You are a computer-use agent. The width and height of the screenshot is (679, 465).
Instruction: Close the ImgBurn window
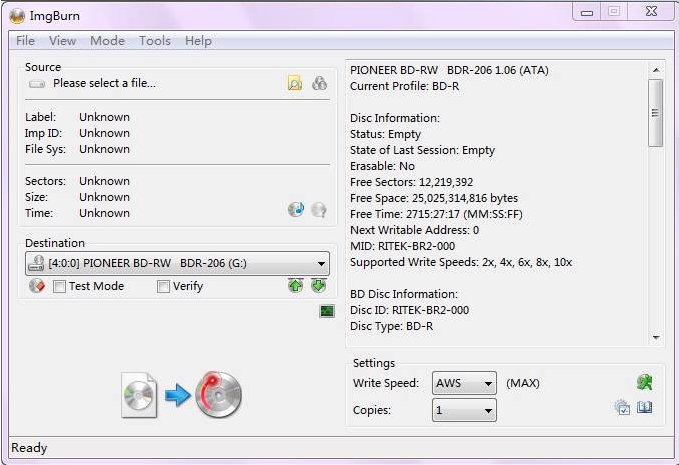[x=651, y=12]
